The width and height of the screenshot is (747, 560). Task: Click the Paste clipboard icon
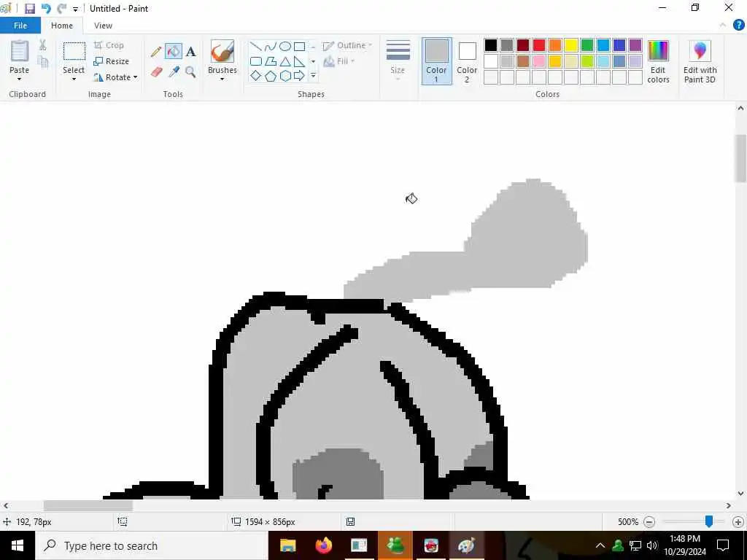pos(20,51)
